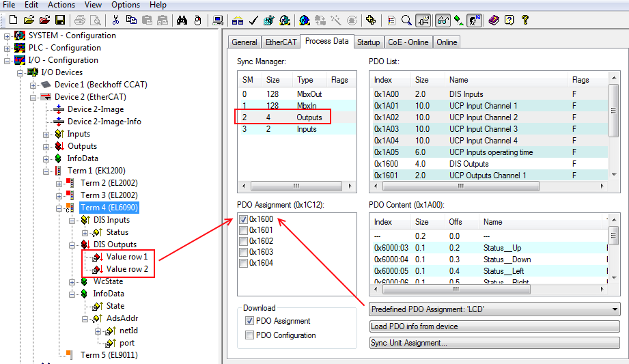Click the context help speech-bubble icon

tap(509, 20)
